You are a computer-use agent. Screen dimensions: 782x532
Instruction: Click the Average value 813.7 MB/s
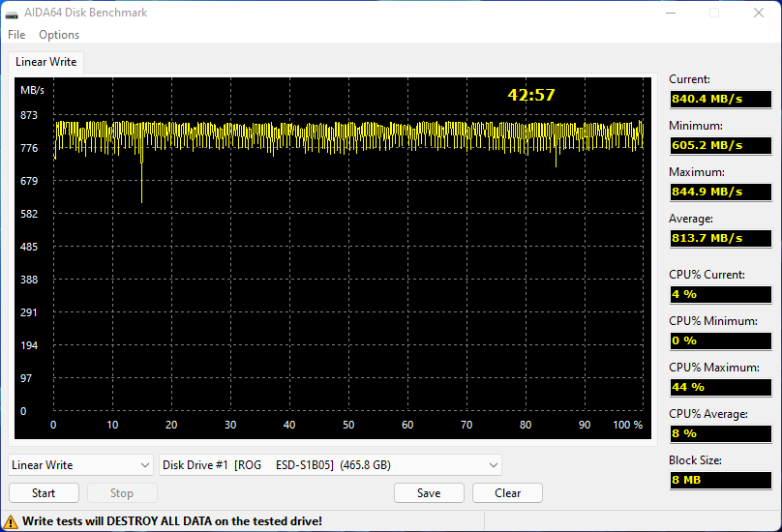pos(721,238)
